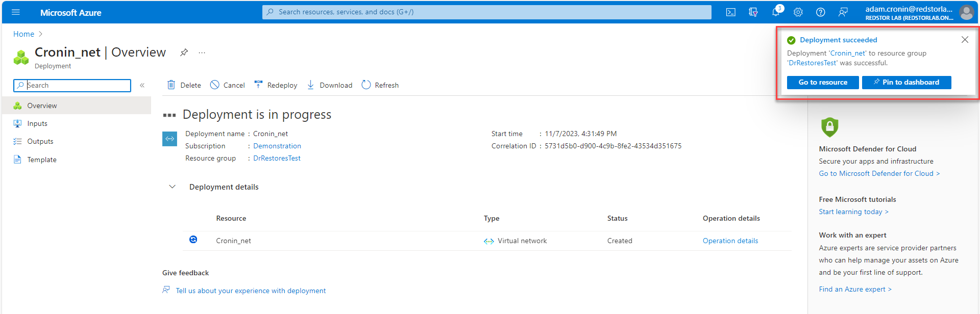980x314 pixels.
Task: Click the Resource column header
Action: (231, 218)
